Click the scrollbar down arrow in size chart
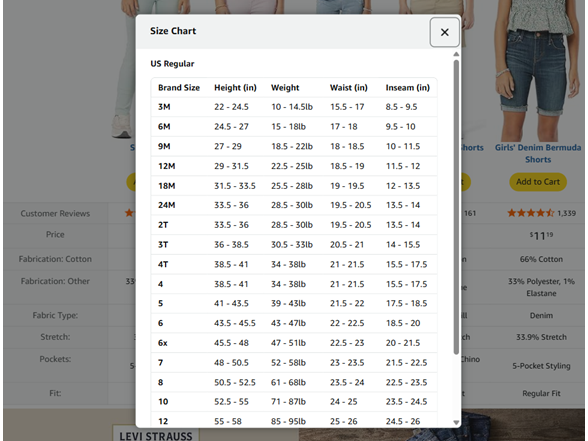The height and width of the screenshot is (441, 588). pyautogui.click(x=456, y=422)
